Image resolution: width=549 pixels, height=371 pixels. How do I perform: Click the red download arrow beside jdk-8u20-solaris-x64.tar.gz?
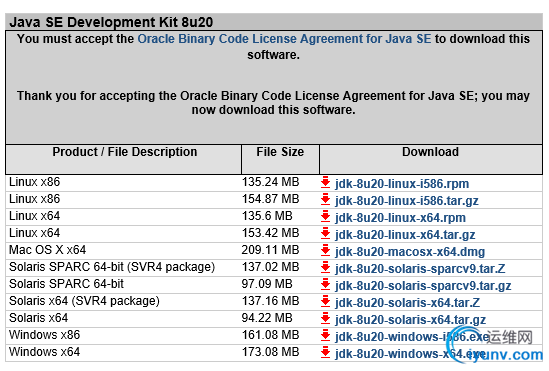click(326, 318)
